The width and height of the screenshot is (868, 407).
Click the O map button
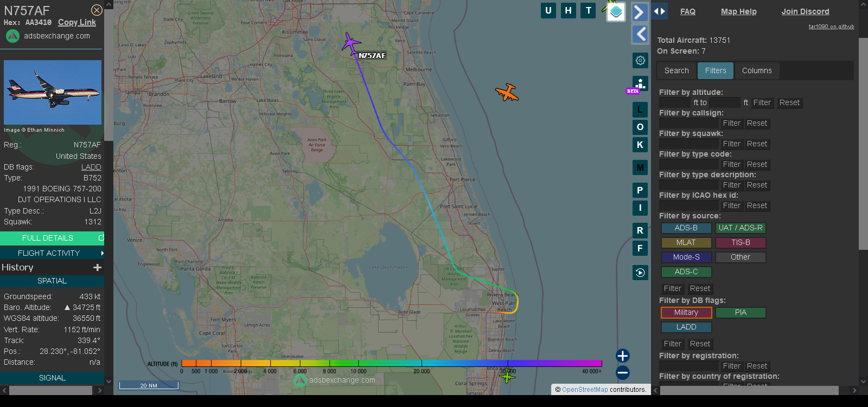click(x=640, y=127)
